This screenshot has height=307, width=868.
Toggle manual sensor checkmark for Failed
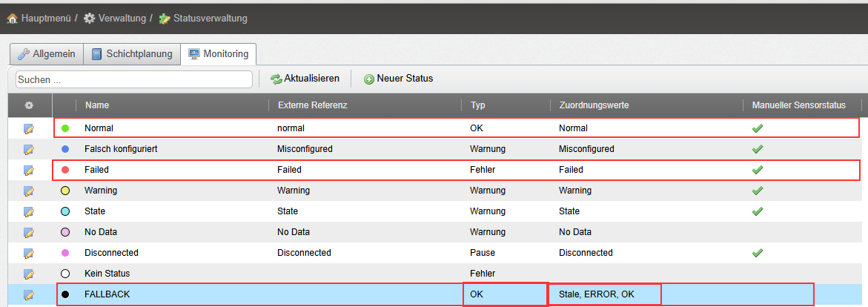[757, 170]
